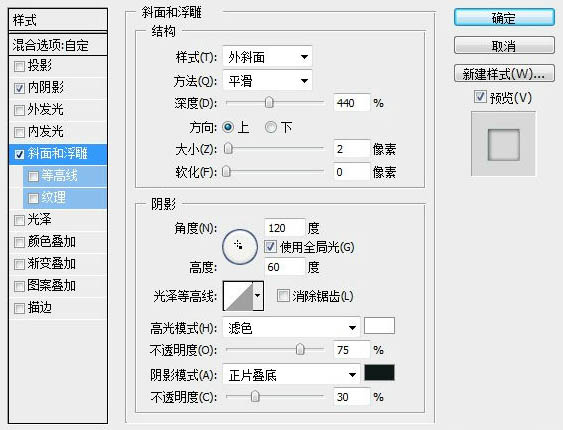Screen dimensions: 563x430
Task: Open the black shadow color swatch
Action: pos(379,373)
